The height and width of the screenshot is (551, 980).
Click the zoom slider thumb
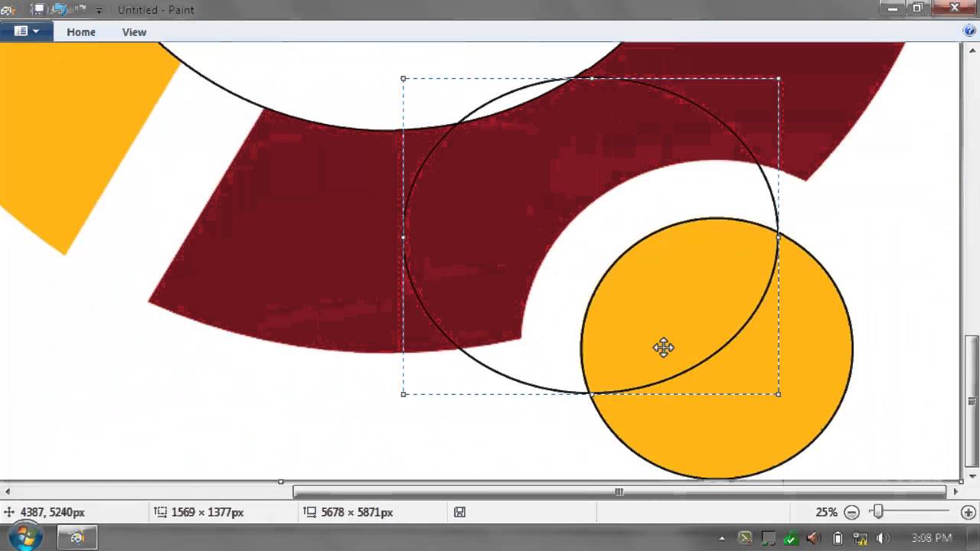(878, 512)
